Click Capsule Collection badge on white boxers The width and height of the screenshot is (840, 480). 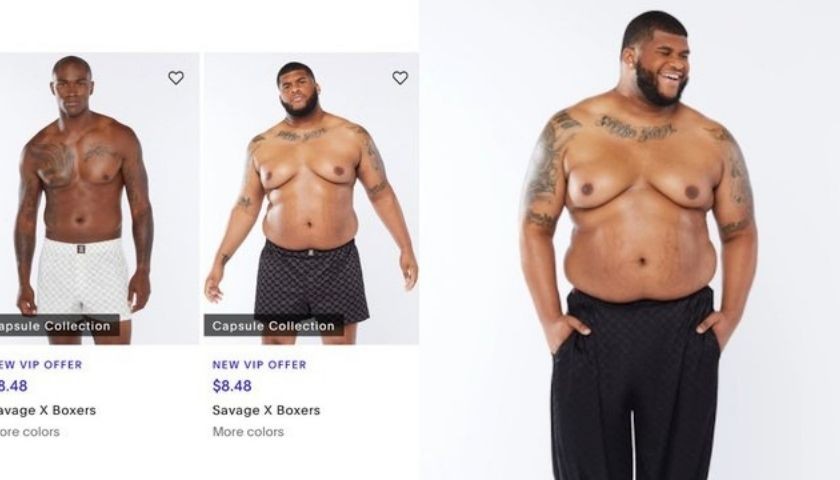click(59, 325)
